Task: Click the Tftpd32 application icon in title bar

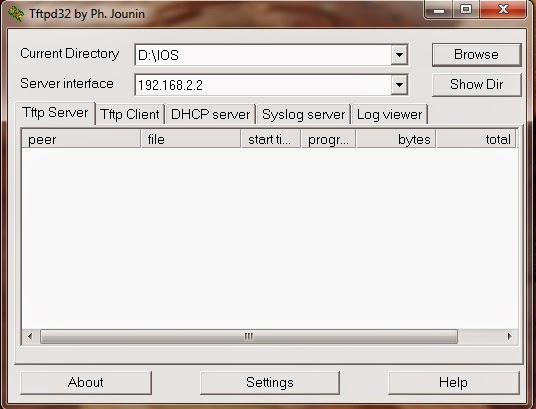Action: pos(16,14)
